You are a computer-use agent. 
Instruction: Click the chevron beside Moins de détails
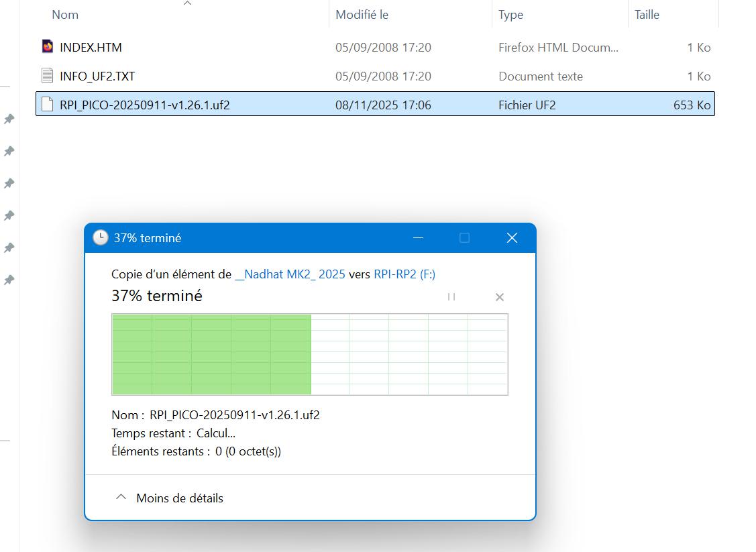pyautogui.click(x=121, y=498)
